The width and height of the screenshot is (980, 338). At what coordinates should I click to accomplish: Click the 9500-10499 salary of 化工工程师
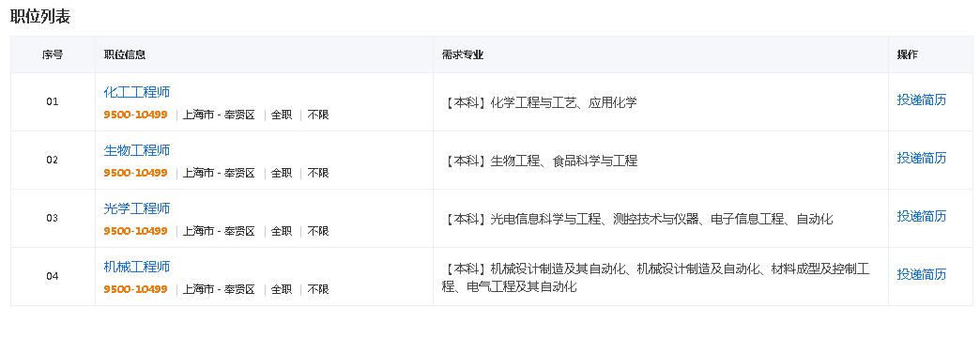coord(135,115)
